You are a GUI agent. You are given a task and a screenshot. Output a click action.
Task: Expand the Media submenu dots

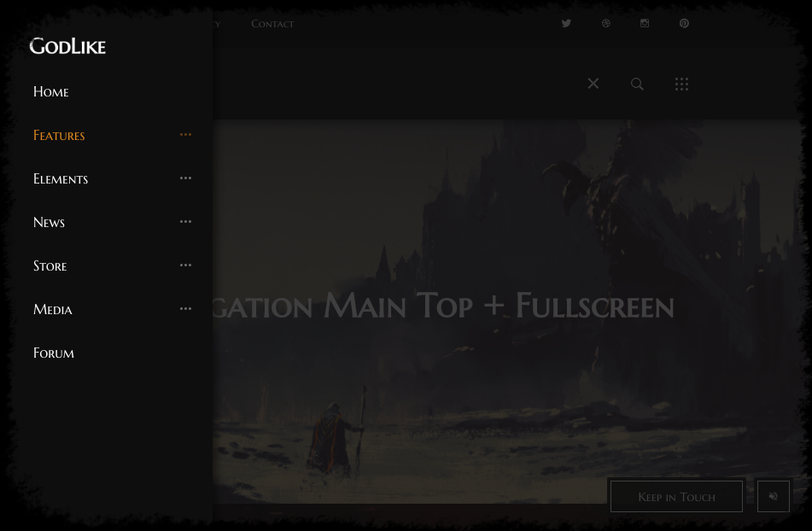[x=185, y=309]
